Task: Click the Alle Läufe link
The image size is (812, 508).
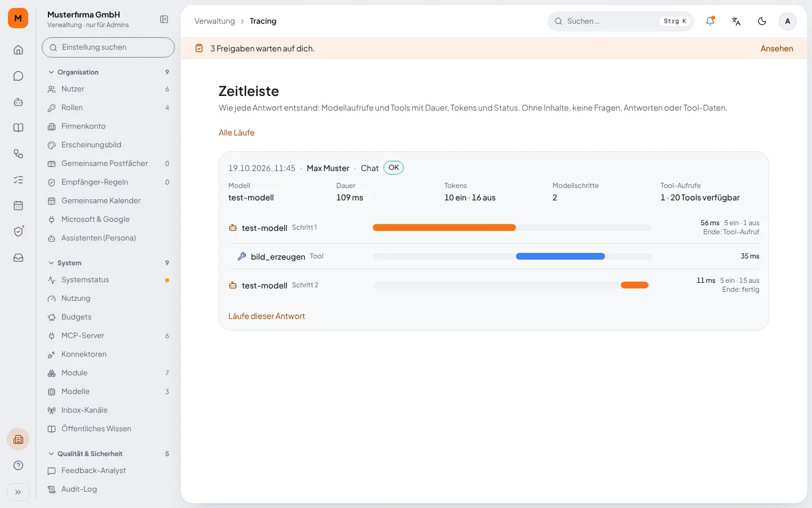Action: [x=236, y=133]
